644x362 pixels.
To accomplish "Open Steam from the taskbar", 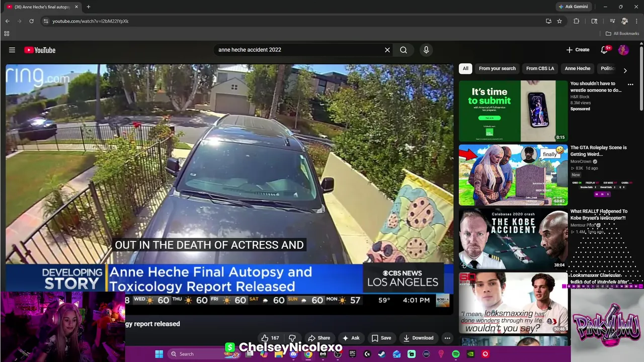I will 382,354.
